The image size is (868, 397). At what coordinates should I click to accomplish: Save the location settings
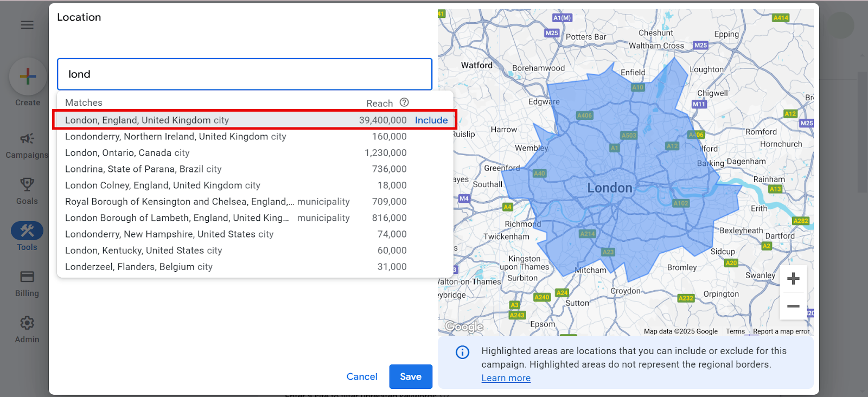(x=411, y=376)
